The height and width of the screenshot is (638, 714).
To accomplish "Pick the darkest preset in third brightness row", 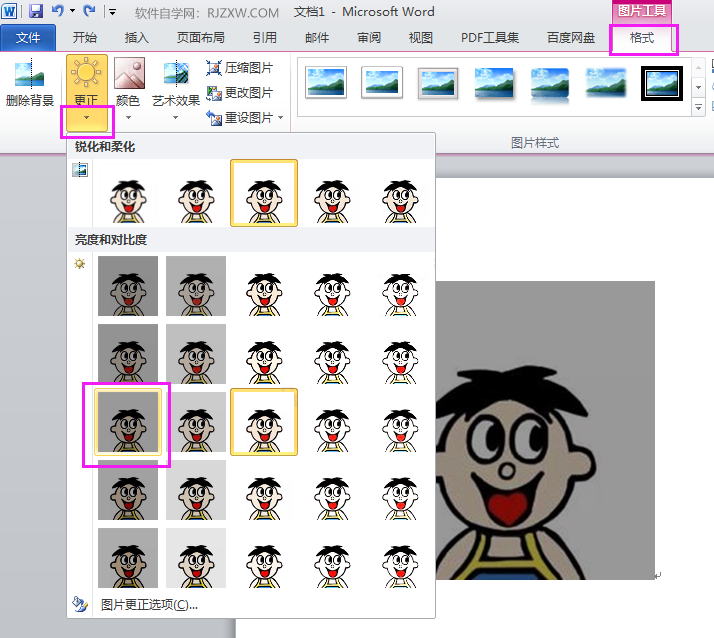I will pos(128,422).
